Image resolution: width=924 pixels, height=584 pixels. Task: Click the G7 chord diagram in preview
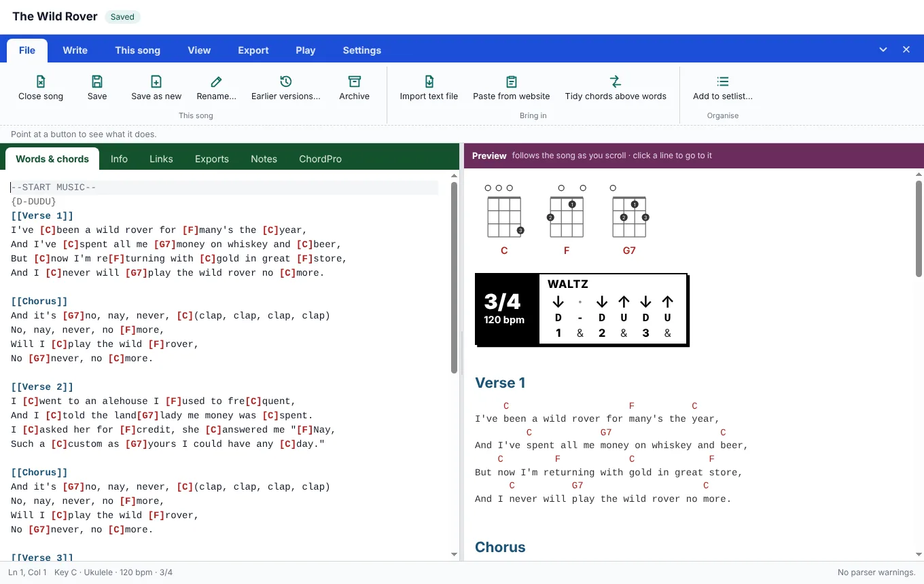[x=629, y=219]
